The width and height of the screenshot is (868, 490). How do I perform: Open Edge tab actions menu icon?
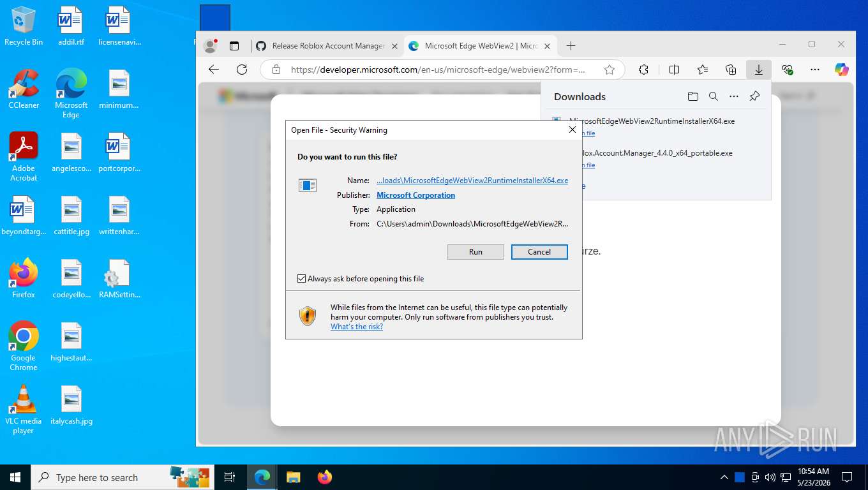pyautogui.click(x=234, y=46)
